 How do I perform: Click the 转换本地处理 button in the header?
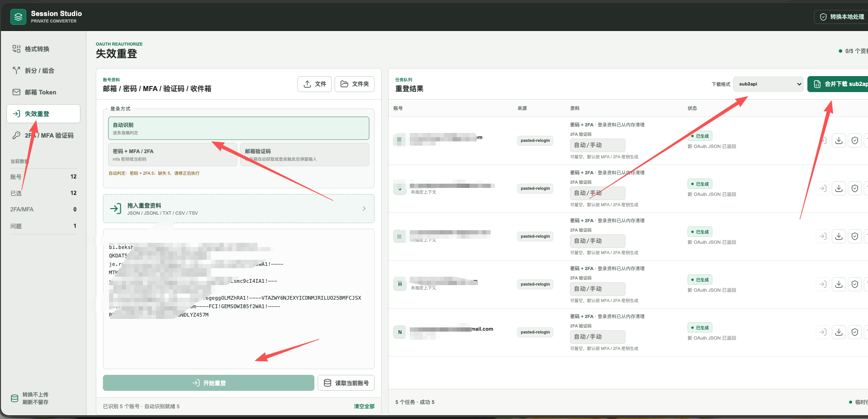pos(842,17)
